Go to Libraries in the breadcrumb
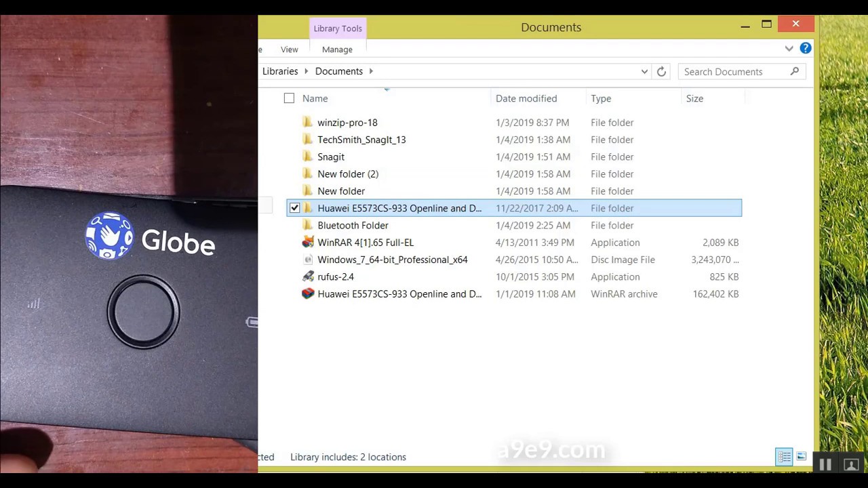Image resolution: width=868 pixels, height=488 pixels. 280,71
